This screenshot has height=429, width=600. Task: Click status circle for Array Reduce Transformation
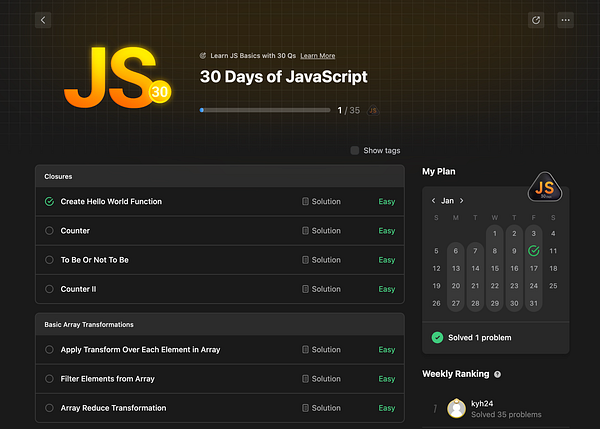coord(49,408)
